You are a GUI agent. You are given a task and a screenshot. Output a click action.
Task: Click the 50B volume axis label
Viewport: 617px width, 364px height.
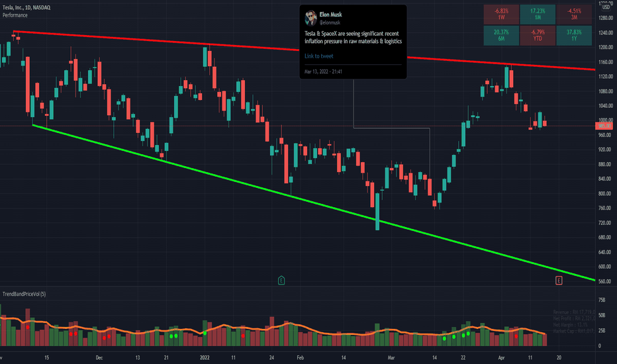(602, 315)
